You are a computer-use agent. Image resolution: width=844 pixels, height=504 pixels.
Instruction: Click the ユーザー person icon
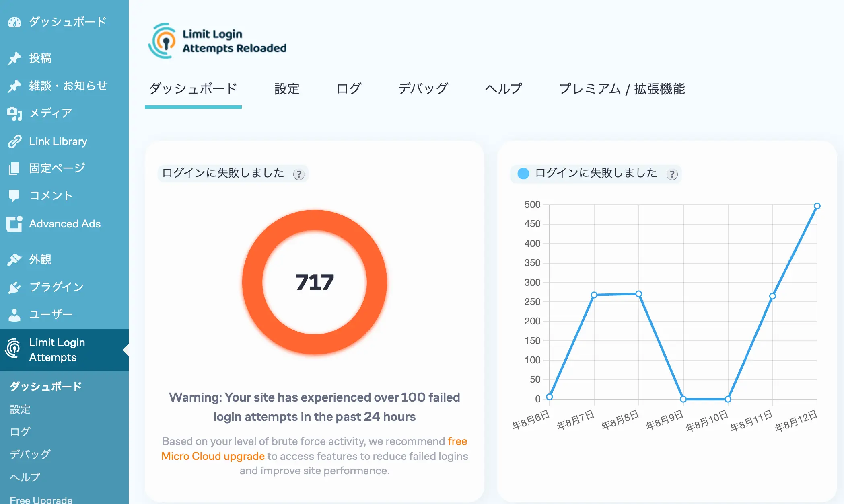pyautogui.click(x=14, y=315)
